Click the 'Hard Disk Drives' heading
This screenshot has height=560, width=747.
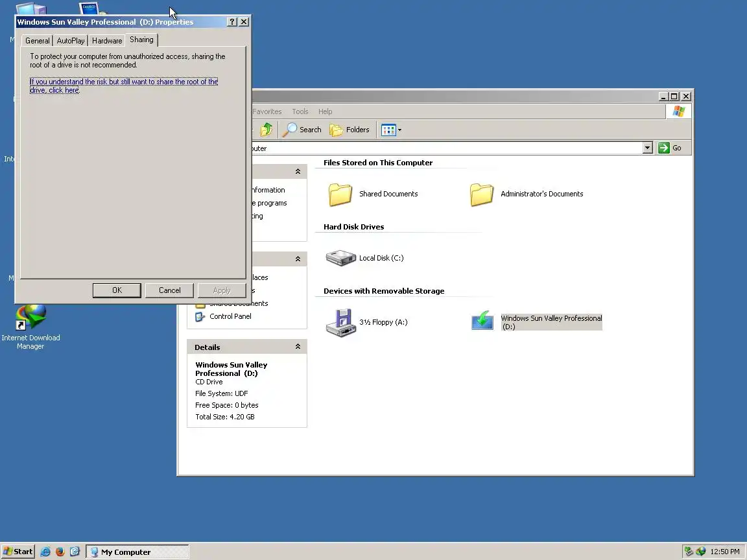353,227
